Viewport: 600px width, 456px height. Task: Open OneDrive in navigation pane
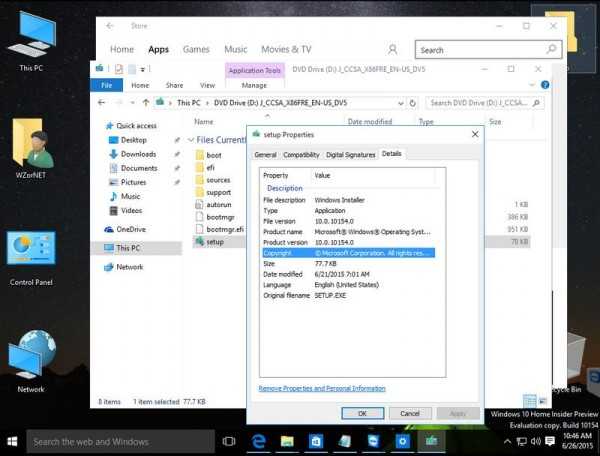coord(130,229)
